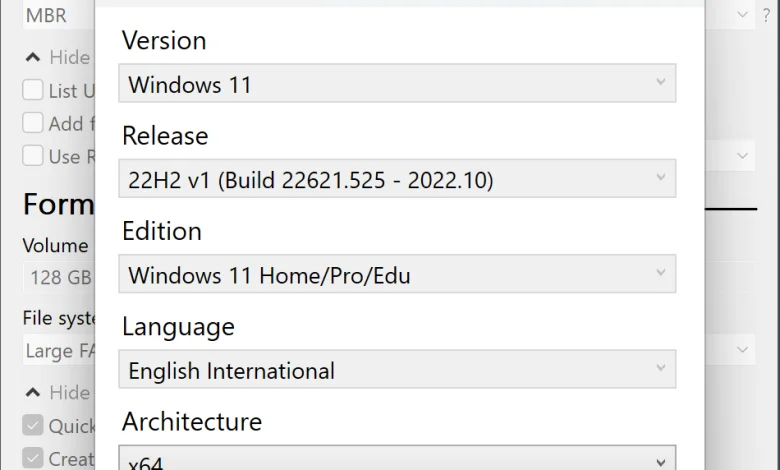Uncheck the Creat... checkbox at bottom
780x470 pixels.
(x=33, y=458)
